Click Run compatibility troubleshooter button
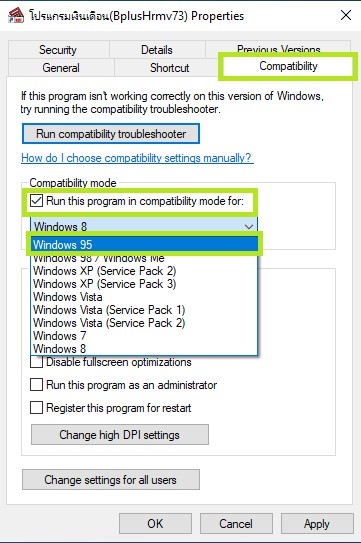361x543 pixels. tap(111, 134)
